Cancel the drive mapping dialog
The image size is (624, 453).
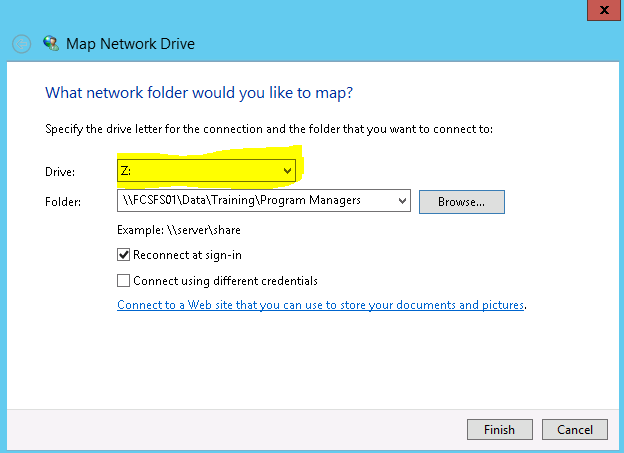click(575, 430)
